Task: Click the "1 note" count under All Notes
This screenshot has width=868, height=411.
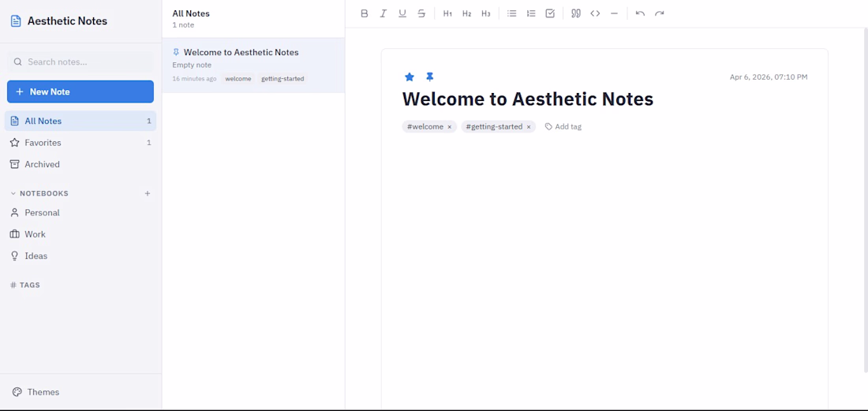Action: pos(183,25)
